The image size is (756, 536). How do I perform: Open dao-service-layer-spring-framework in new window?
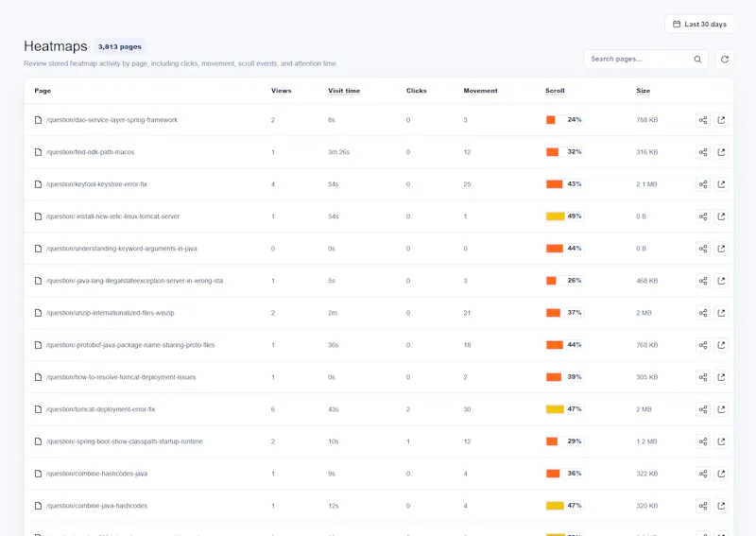click(721, 120)
